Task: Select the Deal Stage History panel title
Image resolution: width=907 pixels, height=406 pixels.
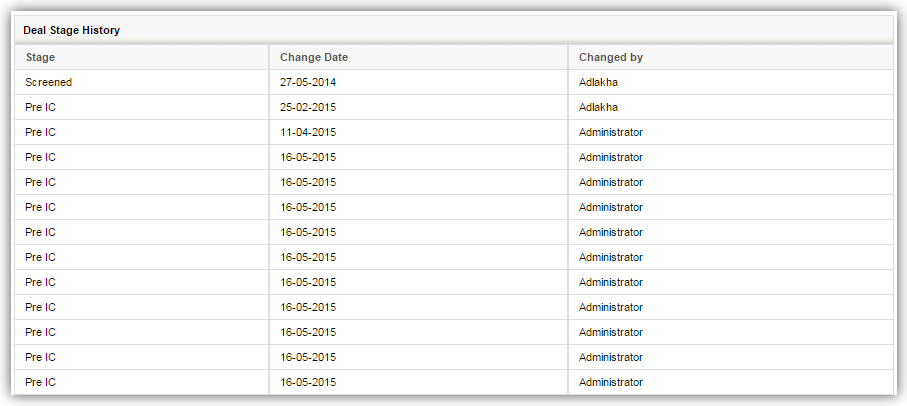Action: (71, 30)
